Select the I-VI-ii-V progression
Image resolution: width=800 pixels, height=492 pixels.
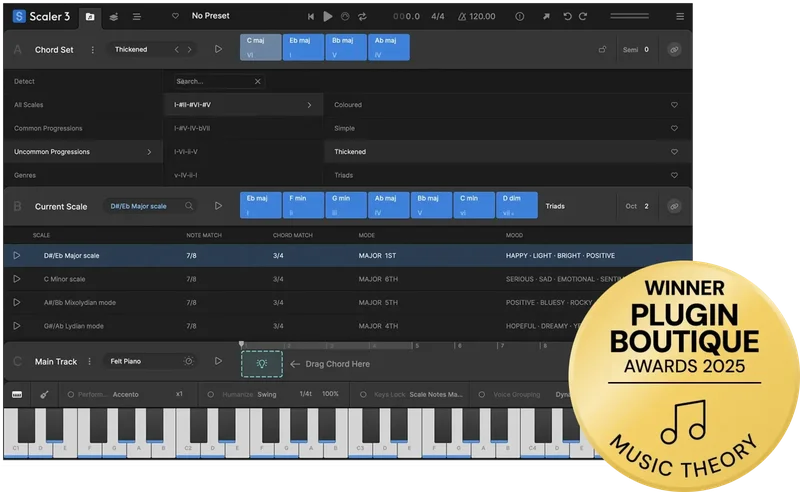186,152
